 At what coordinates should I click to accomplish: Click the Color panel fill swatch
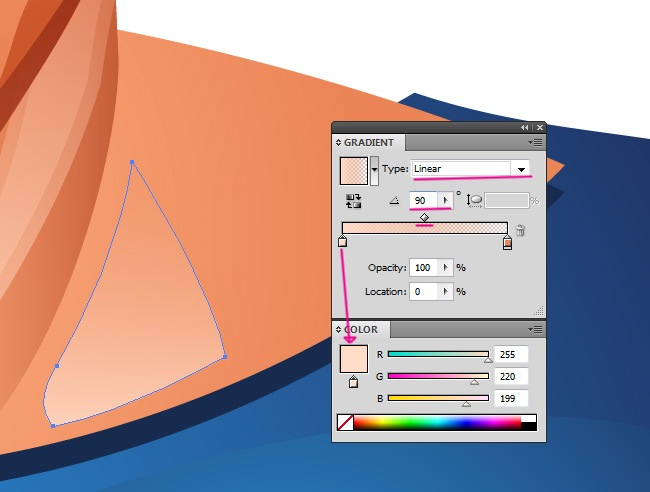click(x=354, y=359)
